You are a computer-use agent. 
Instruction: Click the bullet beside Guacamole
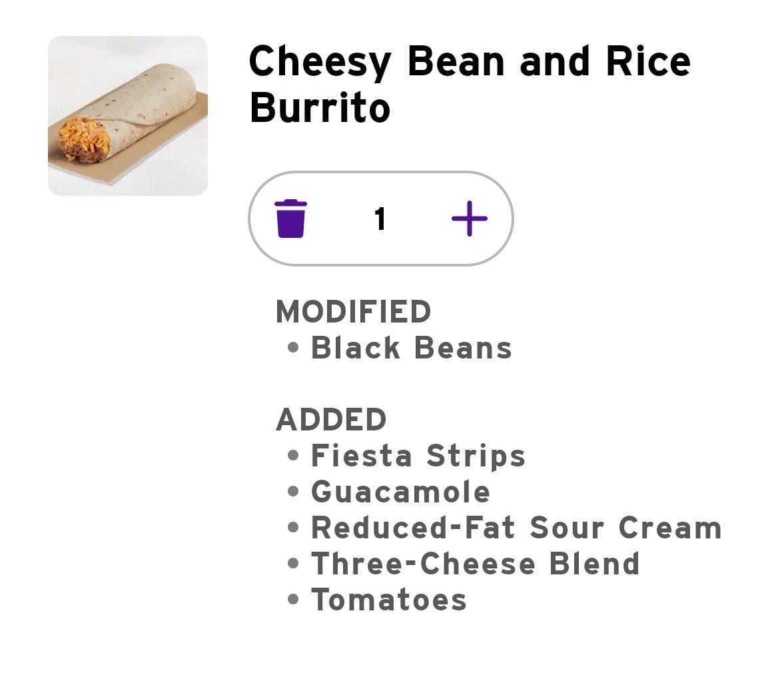pyautogui.click(x=293, y=492)
